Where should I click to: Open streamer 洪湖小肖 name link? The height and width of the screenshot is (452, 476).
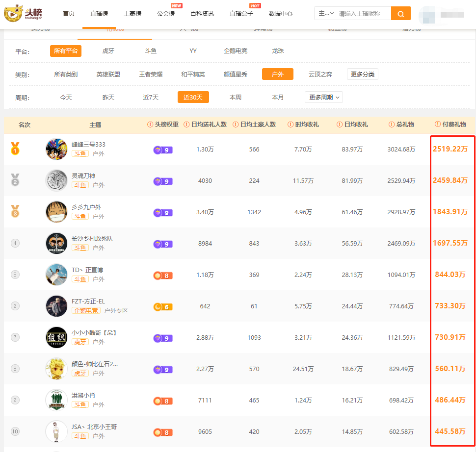pos(83,396)
